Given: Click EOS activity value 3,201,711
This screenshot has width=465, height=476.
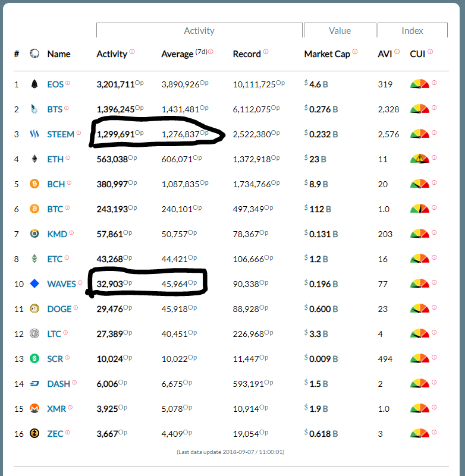Looking at the screenshot, I should [120, 84].
